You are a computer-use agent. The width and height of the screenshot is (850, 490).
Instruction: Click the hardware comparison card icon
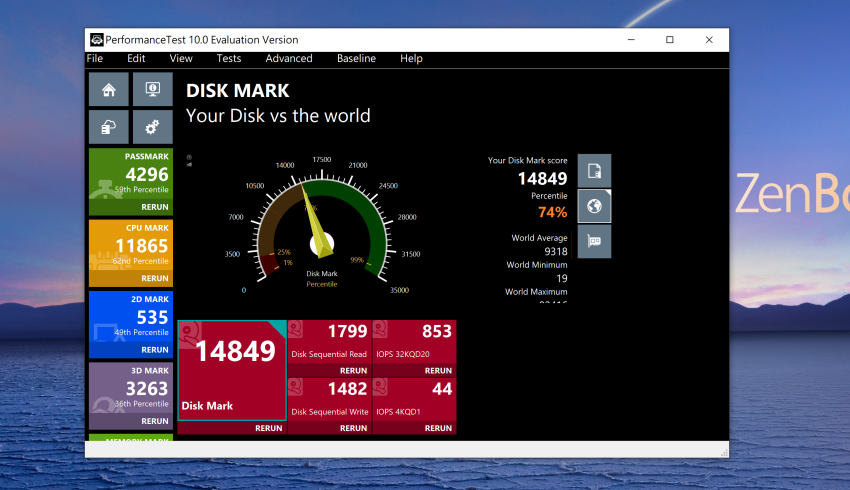(x=594, y=241)
